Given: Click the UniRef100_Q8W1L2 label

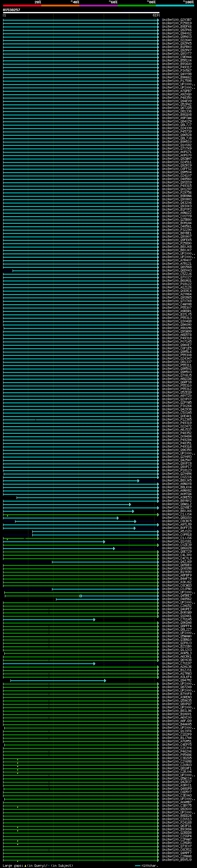Looking at the screenshot, I should tap(177, 504).
